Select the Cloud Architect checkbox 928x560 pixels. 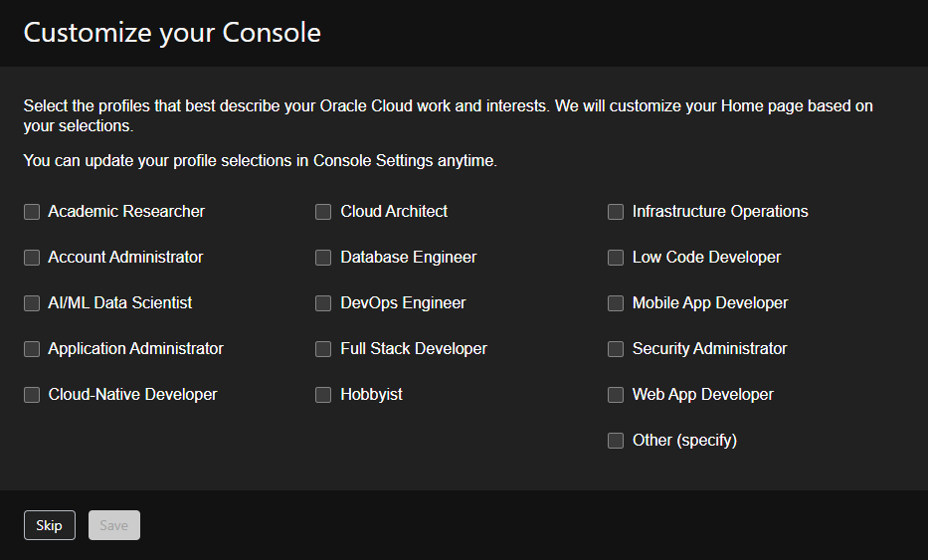(x=323, y=212)
